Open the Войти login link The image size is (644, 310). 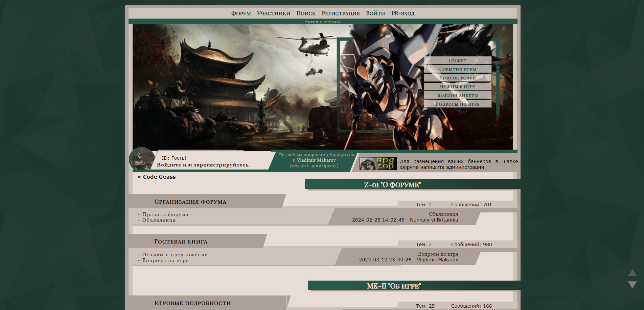(x=375, y=14)
